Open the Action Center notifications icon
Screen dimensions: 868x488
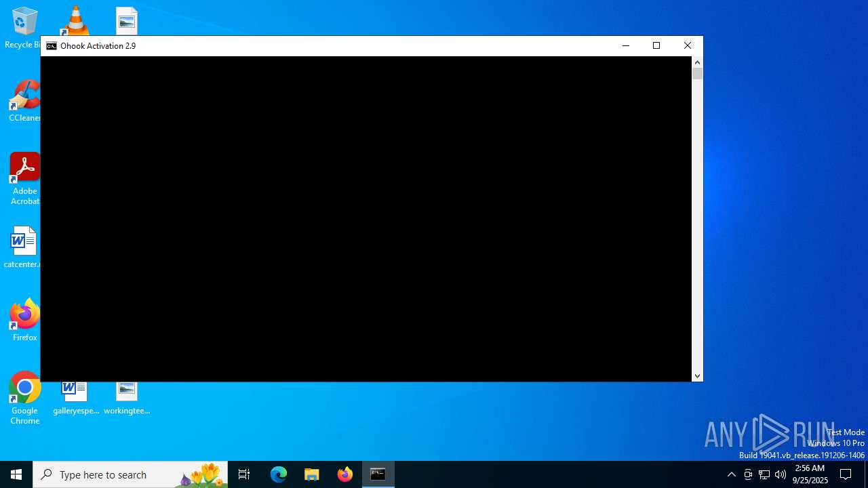846,474
